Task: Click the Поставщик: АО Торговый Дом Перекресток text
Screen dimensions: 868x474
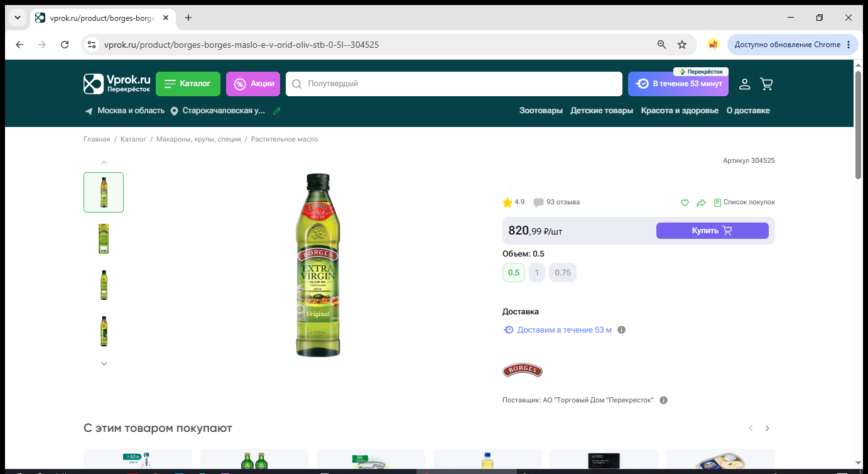Action: tap(578, 400)
